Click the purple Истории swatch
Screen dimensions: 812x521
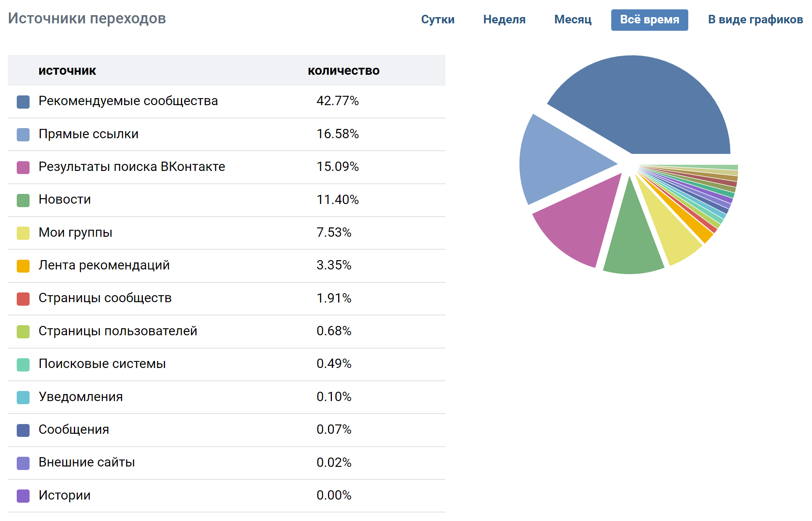(x=23, y=496)
